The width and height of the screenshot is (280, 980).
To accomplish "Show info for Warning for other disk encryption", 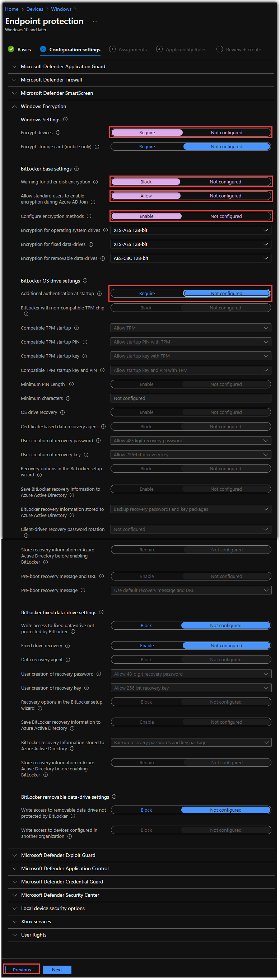I will [x=95, y=182].
